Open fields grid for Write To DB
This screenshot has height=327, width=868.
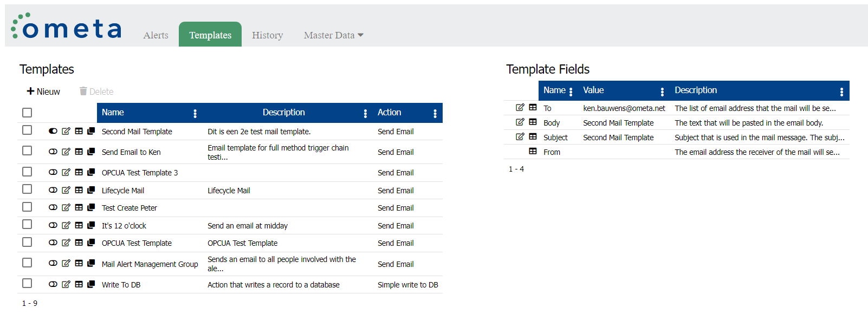(x=79, y=284)
